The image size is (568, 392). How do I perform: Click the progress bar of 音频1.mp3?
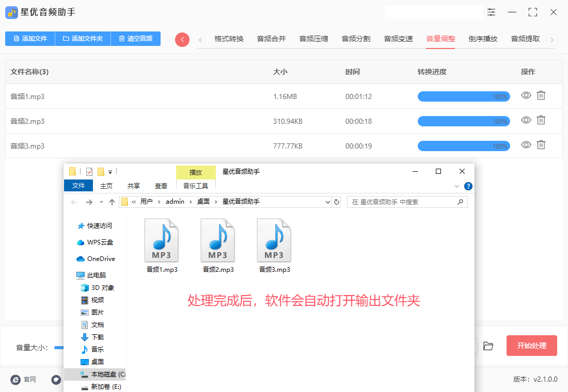pos(464,96)
